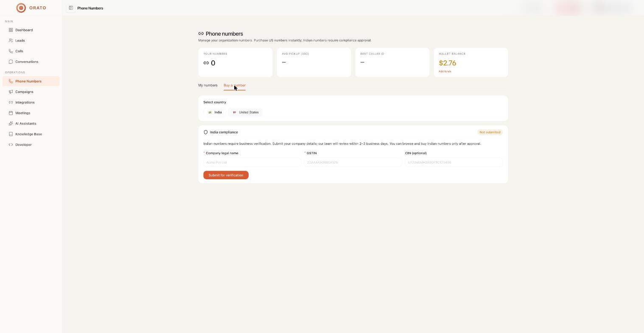The width and height of the screenshot is (644, 333).
Task: Click the $2.76 wallet balance value
Action: 448,63
